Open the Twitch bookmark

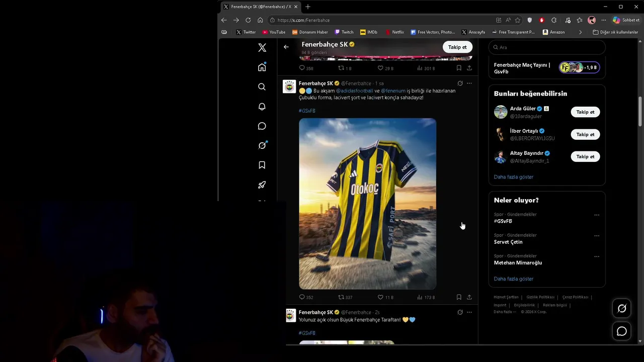tap(344, 32)
